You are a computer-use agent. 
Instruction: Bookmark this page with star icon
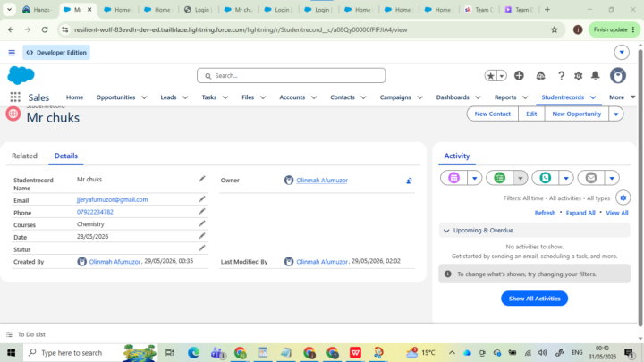[554, 29]
